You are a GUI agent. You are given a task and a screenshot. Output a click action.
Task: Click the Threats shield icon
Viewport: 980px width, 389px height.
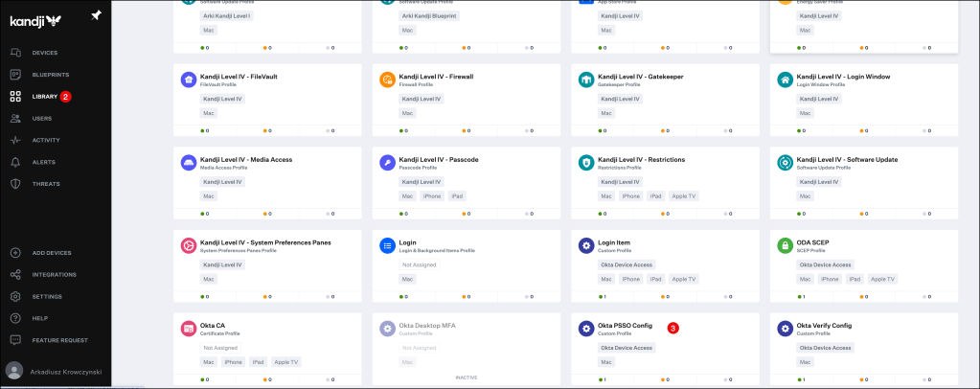15,183
